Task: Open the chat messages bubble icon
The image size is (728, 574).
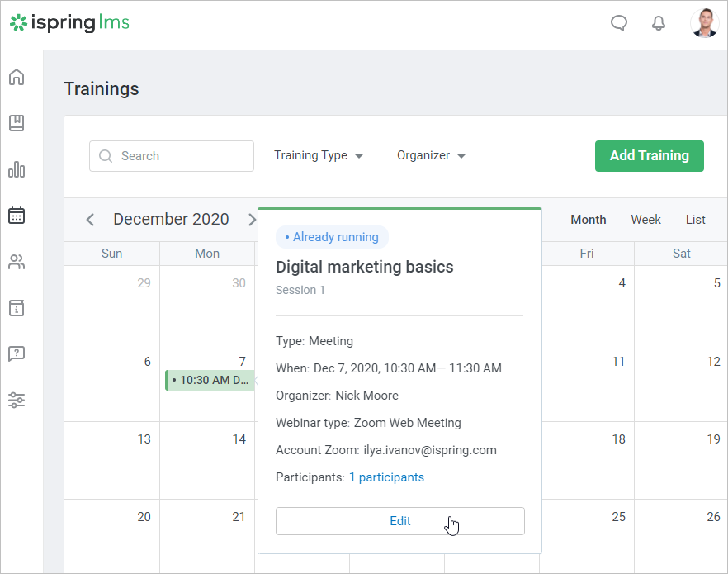Action: [x=619, y=23]
